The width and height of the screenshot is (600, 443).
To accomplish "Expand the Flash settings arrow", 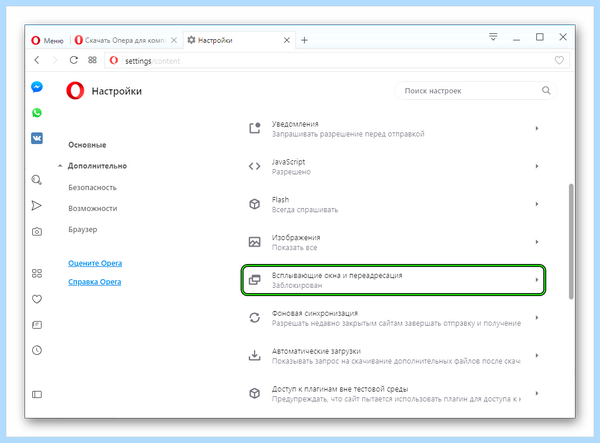I will (537, 204).
